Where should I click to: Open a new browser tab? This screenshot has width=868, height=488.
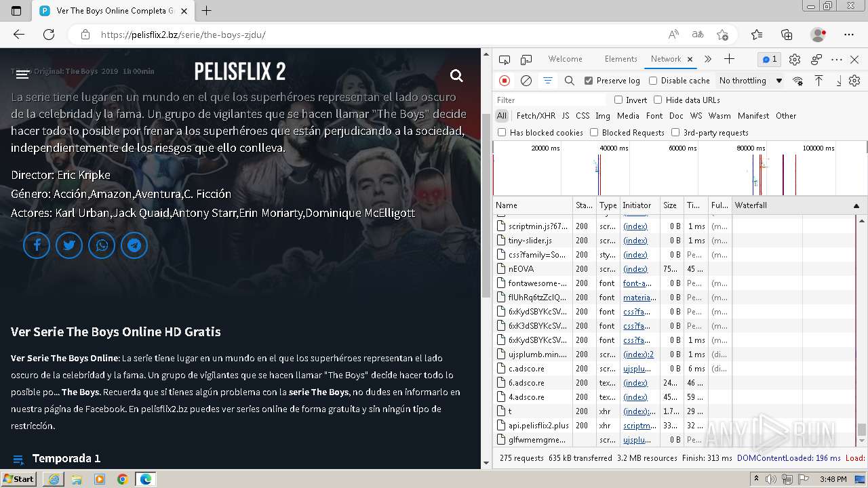coord(207,11)
